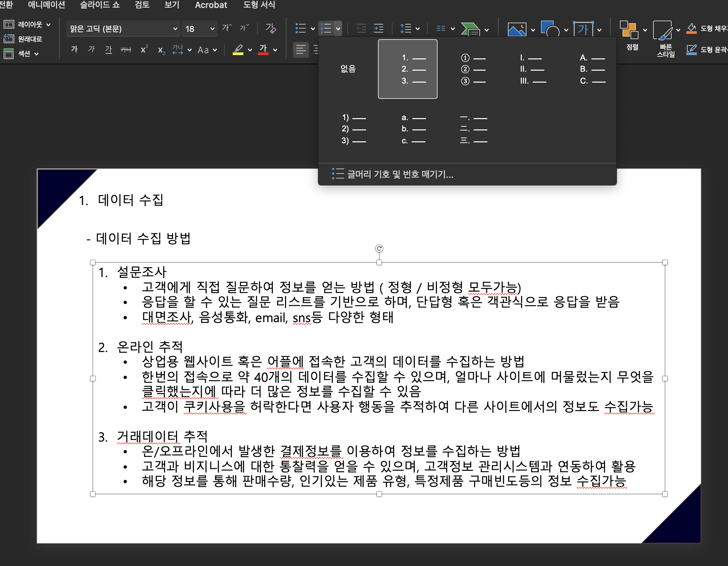
Task: Toggle superscript formatting
Action: [x=144, y=50]
